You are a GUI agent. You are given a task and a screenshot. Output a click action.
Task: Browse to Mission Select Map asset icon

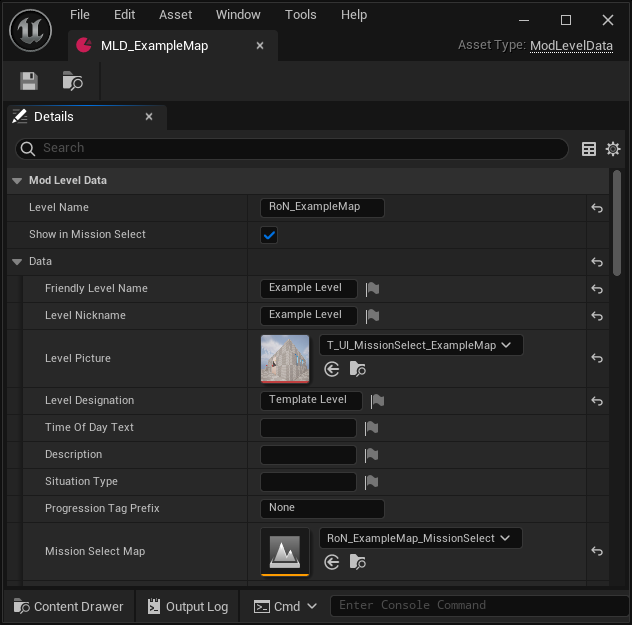pos(357,562)
